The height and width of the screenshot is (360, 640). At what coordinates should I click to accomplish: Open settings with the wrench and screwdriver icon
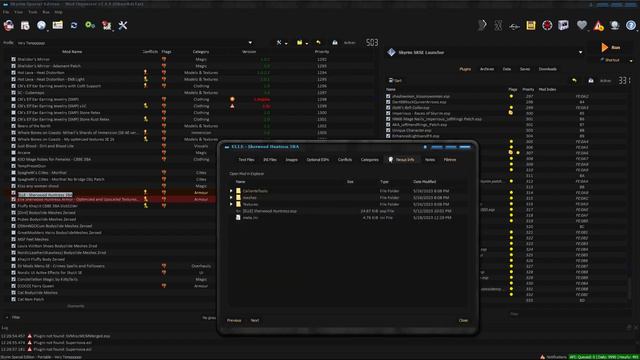pyautogui.click(x=123, y=25)
